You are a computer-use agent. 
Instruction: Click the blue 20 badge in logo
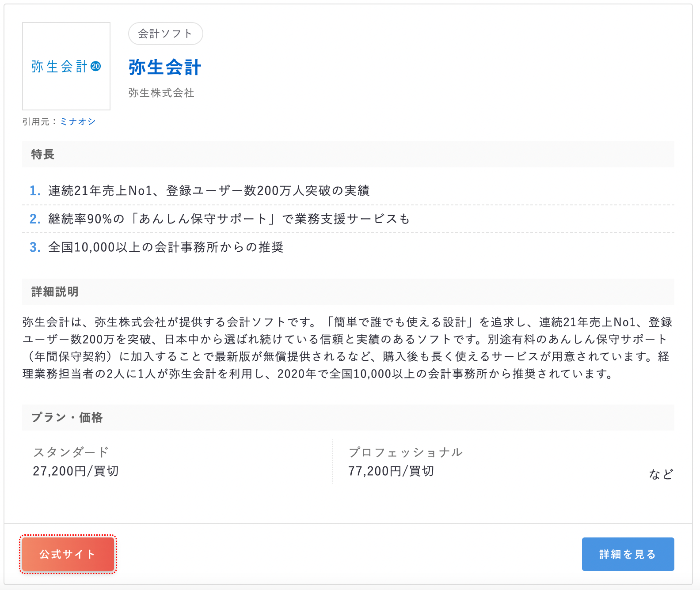click(96, 66)
